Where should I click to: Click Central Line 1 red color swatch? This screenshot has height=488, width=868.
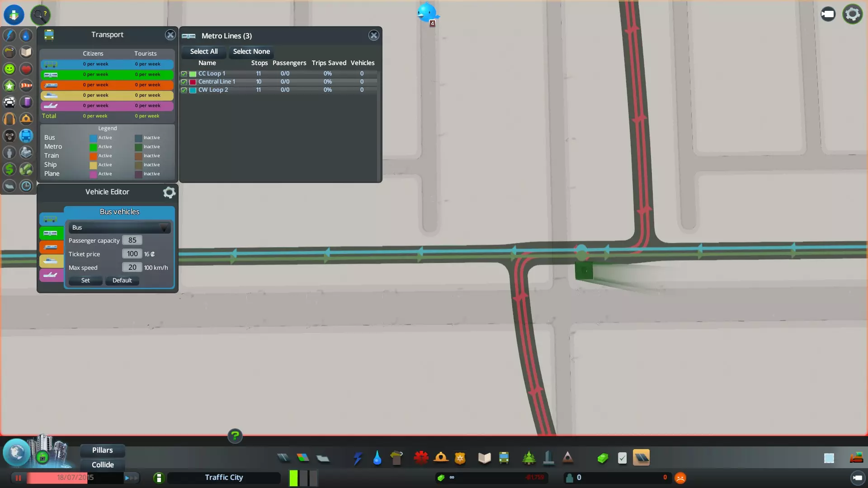tap(193, 82)
